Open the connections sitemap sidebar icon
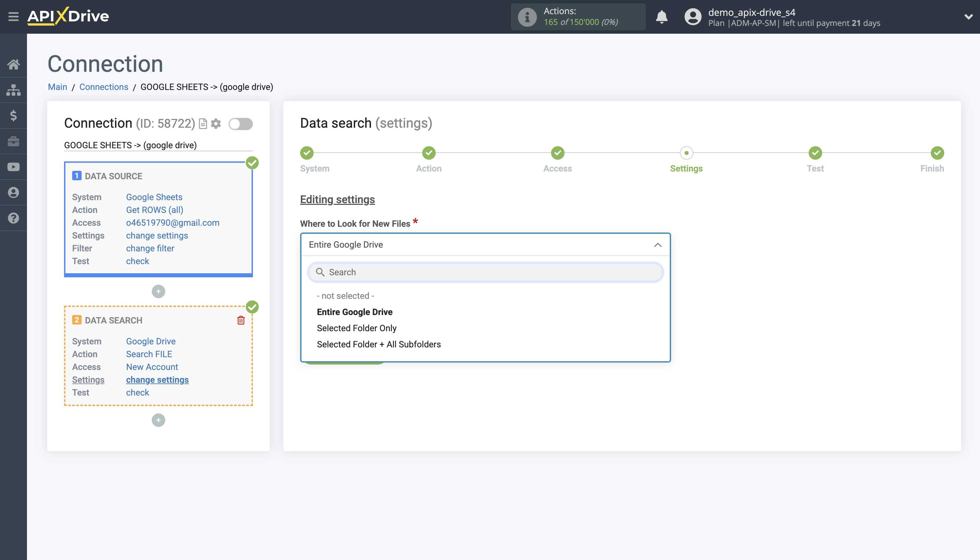Image resolution: width=980 pixels, height=560 pixels. [x=13, y=90]
